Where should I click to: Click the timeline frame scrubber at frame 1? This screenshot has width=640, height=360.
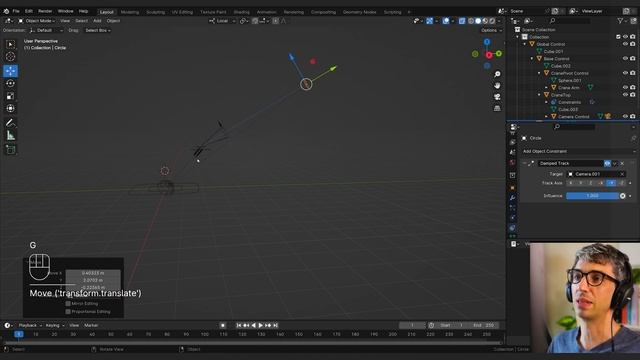coord(19,334)
